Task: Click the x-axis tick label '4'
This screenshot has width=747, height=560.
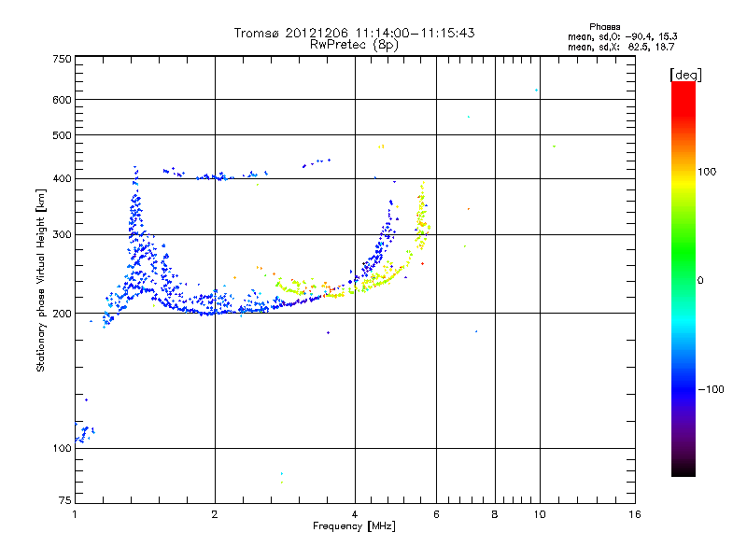Action: (355, 514)
